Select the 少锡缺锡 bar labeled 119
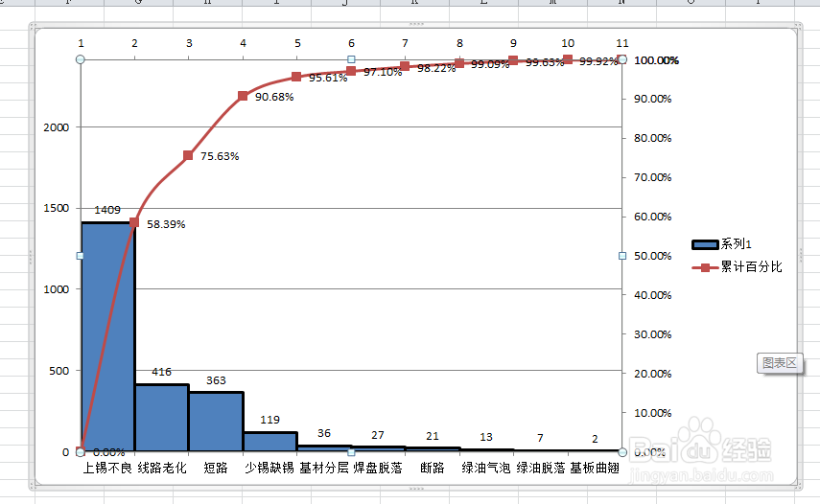This screenshot has height=504, width=820. [x=269, y=442]
